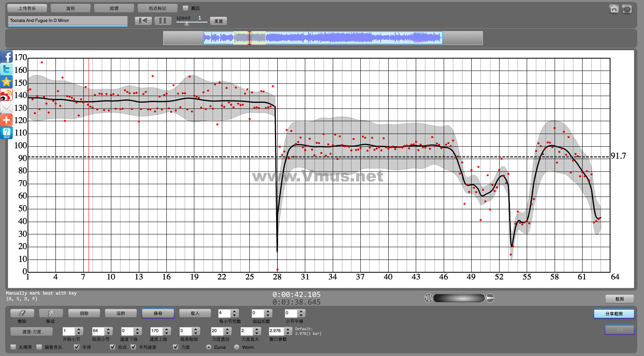
Task: Click the elapsed time 0:00:42.105
Action: click(296, 294)
